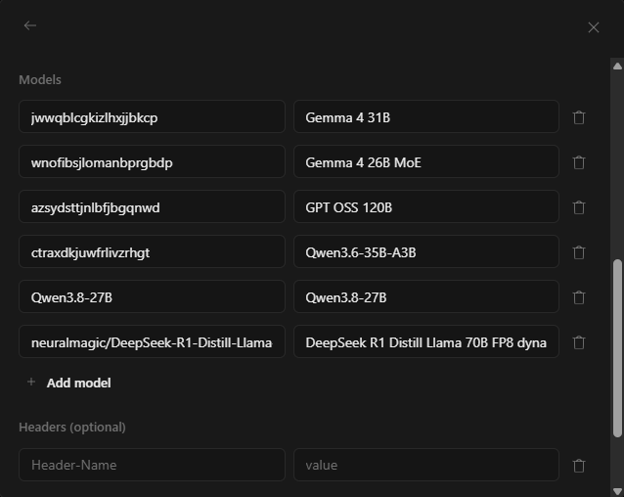Focus the header value input field

(x=426, y=465)
